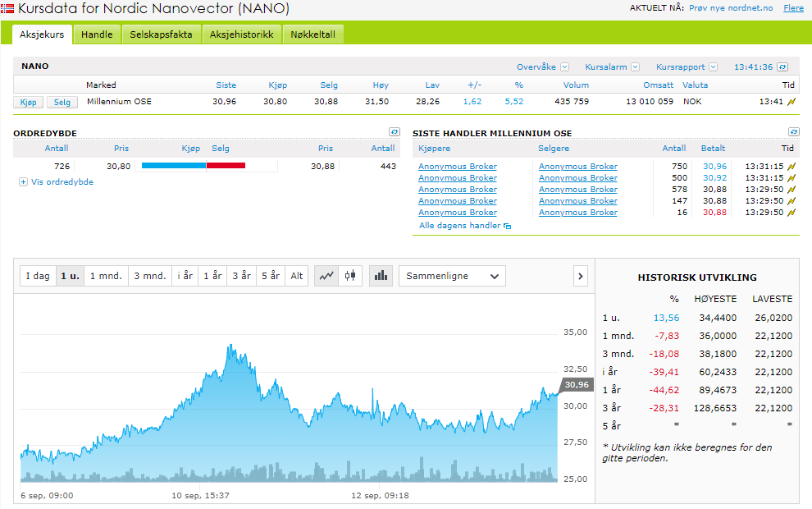
Task: Toggle volume bars on chart
Action: (x=381, y=276)
